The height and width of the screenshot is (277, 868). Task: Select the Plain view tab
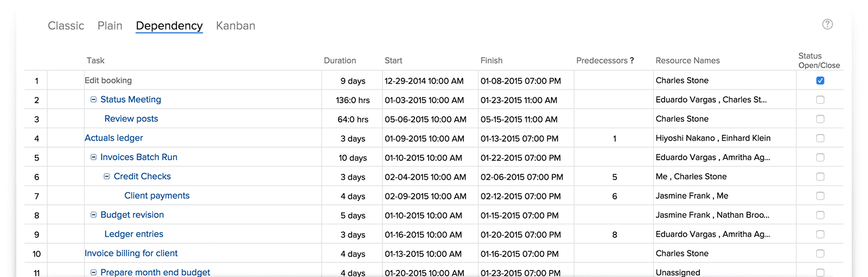(x=110, y=26)
